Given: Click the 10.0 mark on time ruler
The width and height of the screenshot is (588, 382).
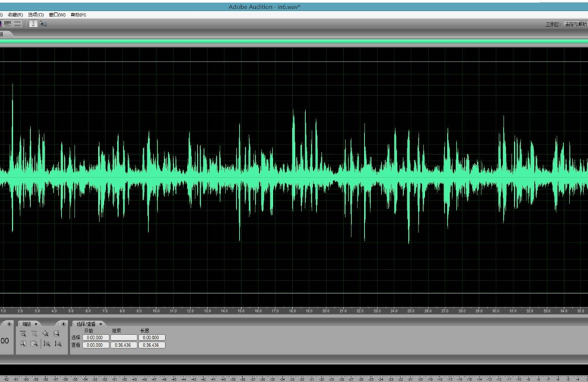Looking at the screenshot, I should 156,311.
